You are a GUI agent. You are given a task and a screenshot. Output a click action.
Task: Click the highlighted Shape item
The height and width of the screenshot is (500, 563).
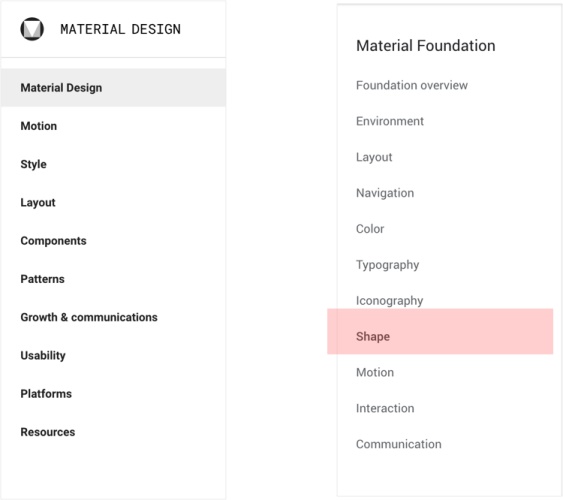click(x=440, y=331)
